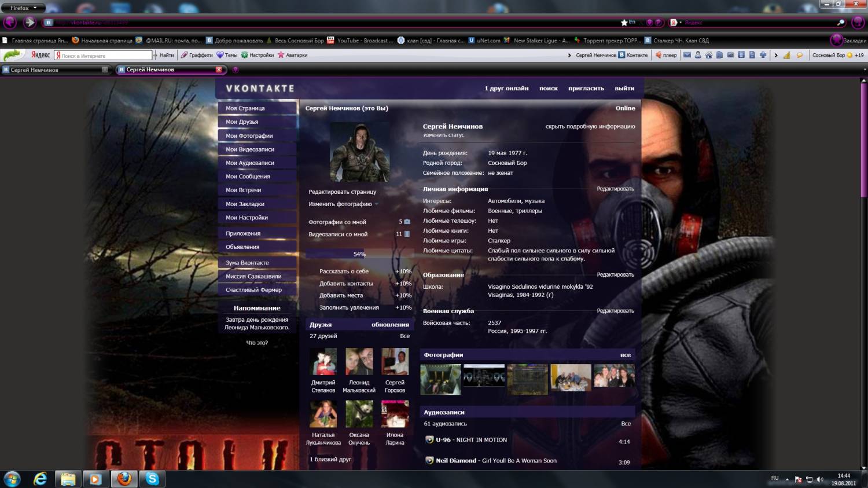
Task: Open the Граффити toolbar tool
Action: tap(197, 55)
